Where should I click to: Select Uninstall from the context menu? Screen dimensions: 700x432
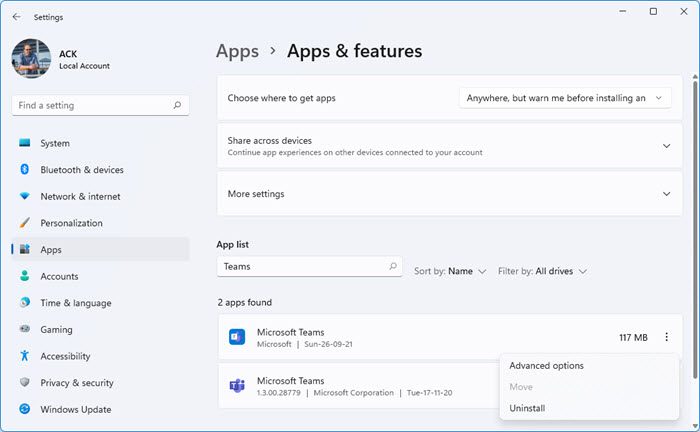tap(527, 408)
